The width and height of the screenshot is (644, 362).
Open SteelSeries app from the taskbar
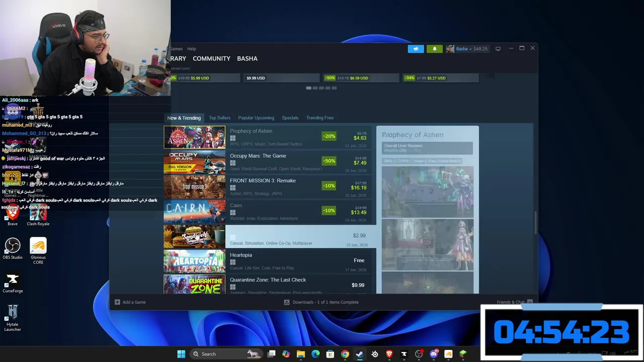coord(375,354)
